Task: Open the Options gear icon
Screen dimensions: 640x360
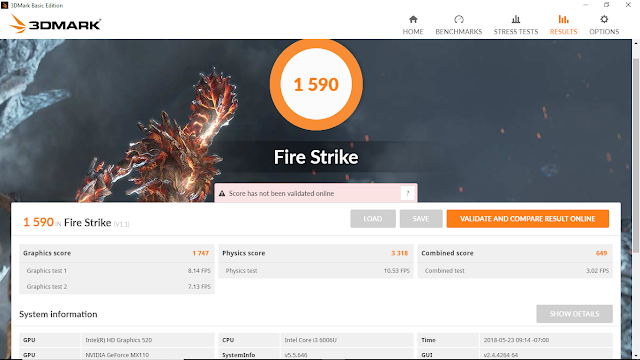Action: pyautogui.click(x=604, y=19)
